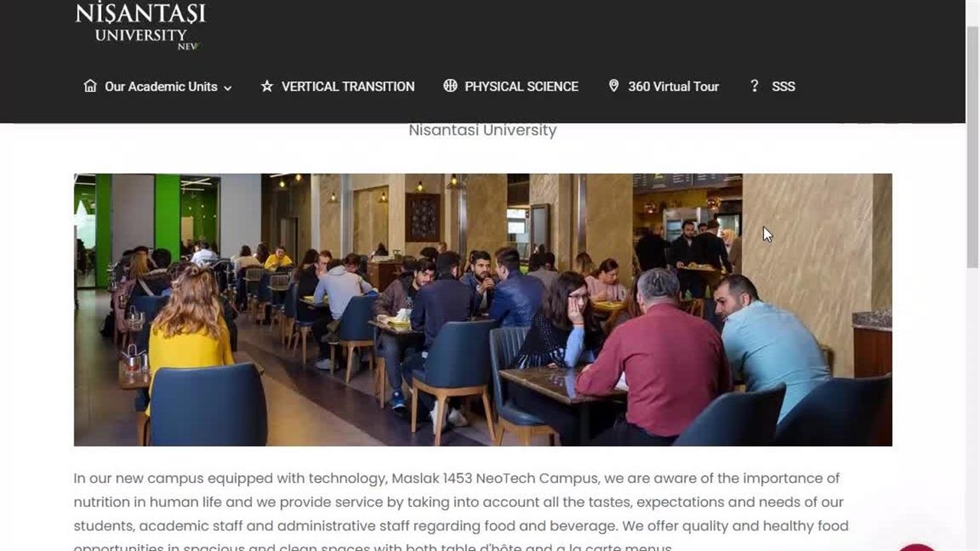Click the star icon beside Vertical Transition

(x=267, y=86)
